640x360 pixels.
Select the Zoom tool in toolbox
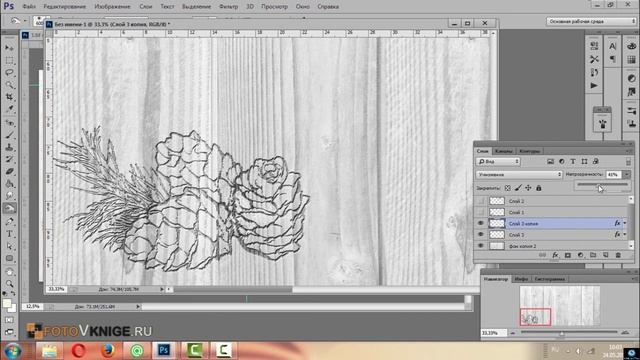(9, 284)
